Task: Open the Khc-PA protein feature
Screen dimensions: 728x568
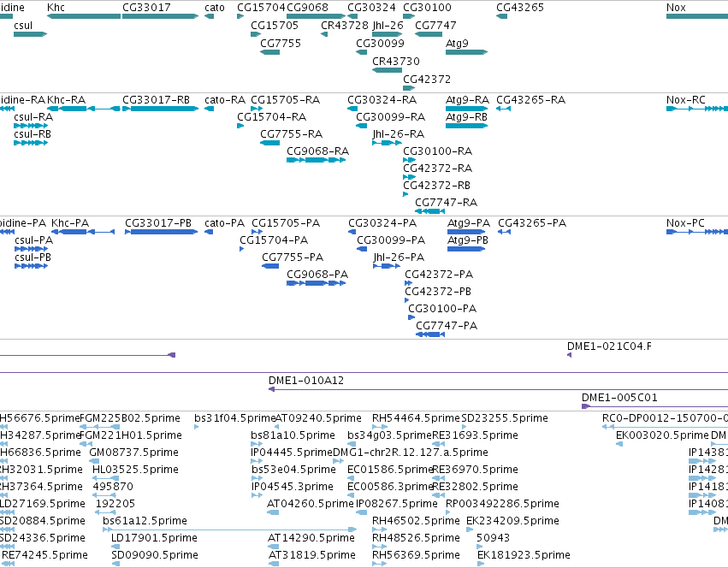Action: pyautogui.click(x=83, y=232)
